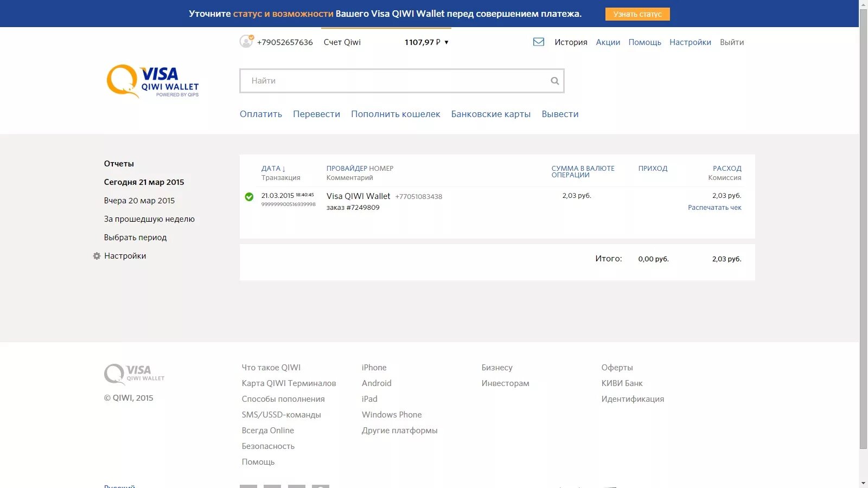868x488 pixels.
Task: Open the Оферты footer link
Action: [x=617, y=368]
